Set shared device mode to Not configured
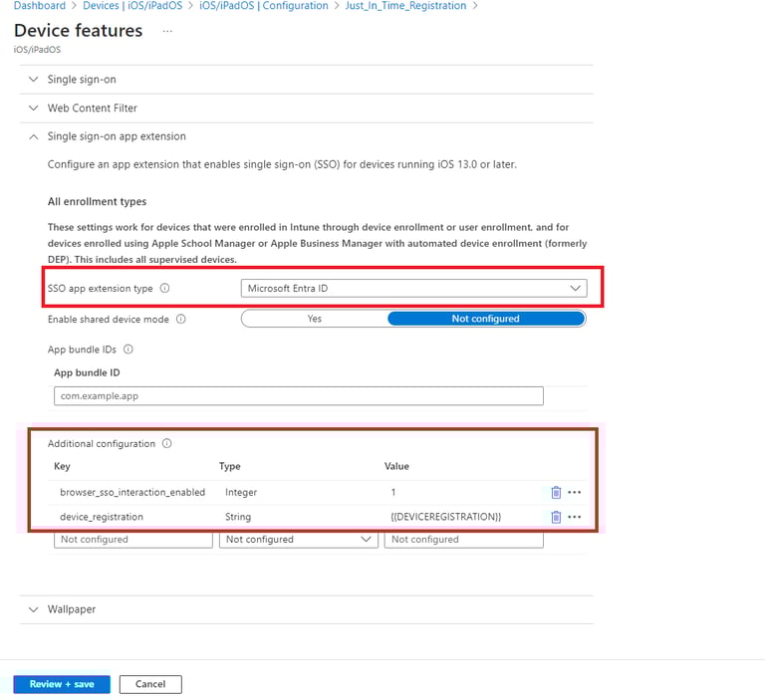The height and width of the screenshot is (700, 765). 485,319
